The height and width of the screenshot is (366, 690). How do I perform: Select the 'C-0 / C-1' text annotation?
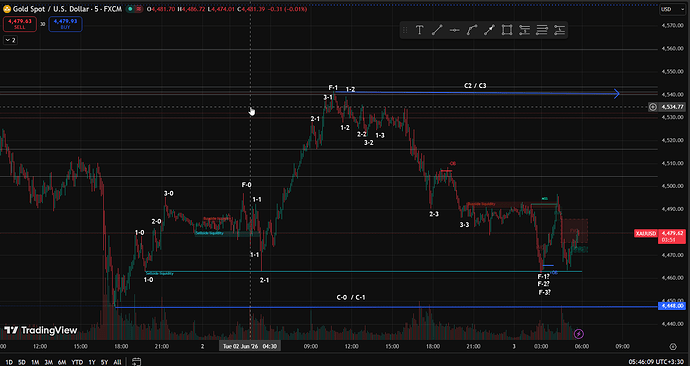pos(351,297)
